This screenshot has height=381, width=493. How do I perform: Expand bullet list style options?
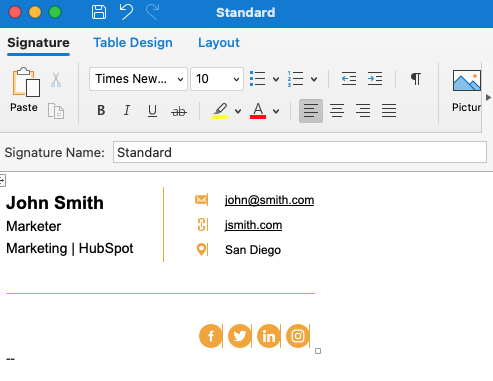276,79
